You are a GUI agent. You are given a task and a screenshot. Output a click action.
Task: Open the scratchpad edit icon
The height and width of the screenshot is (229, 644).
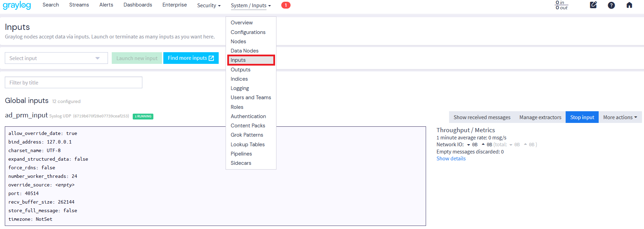(x=593, y=5)
